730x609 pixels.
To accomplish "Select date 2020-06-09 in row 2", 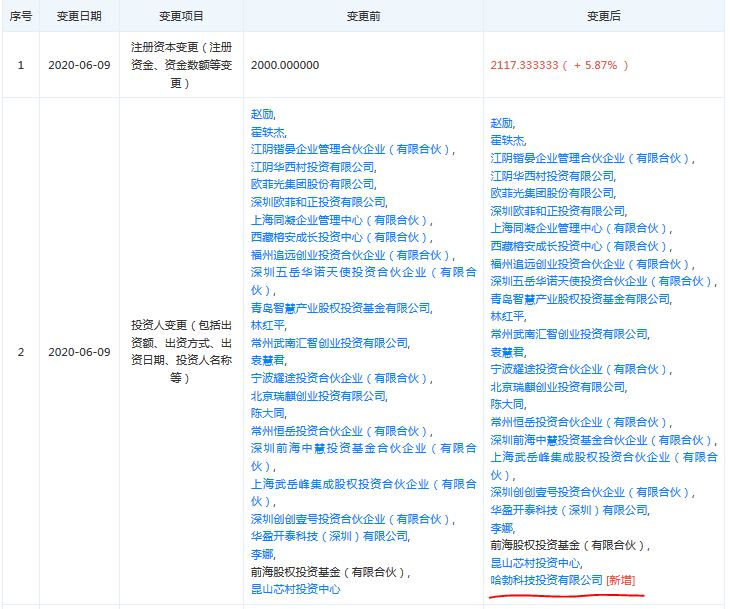I will coord(79,352).
